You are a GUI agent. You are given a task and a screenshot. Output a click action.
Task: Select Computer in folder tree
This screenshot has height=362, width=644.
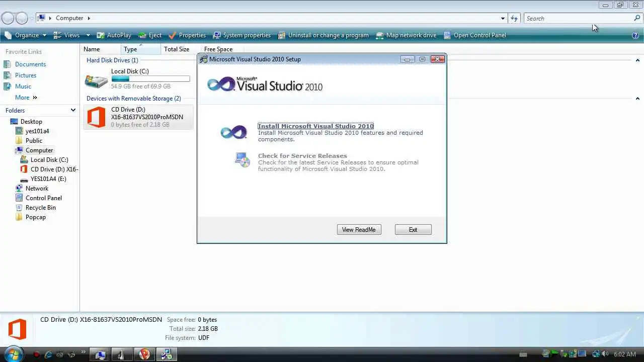[x=39, y=150]
